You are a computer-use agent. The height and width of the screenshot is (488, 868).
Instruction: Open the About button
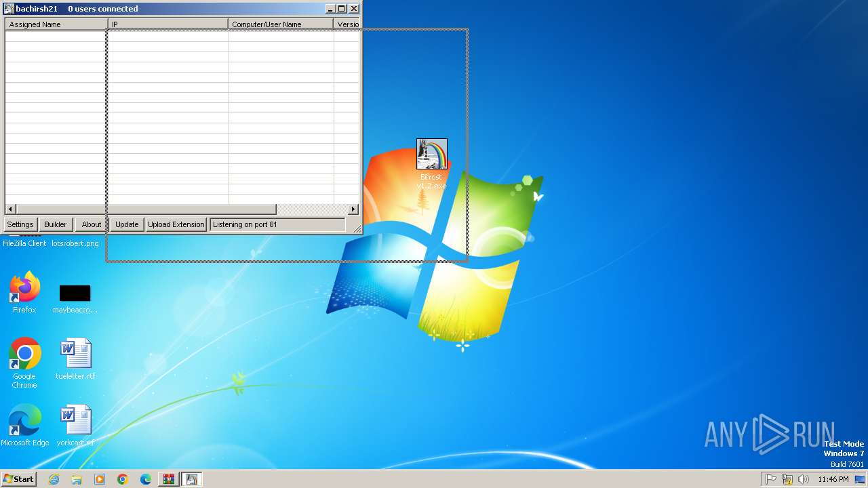92,224
